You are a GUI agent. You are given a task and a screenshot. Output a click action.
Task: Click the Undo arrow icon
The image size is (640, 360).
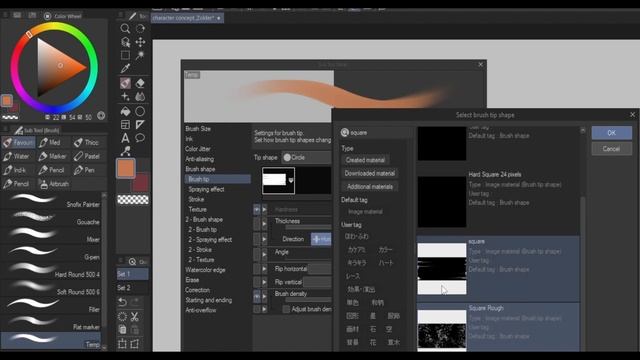point(122,302)
